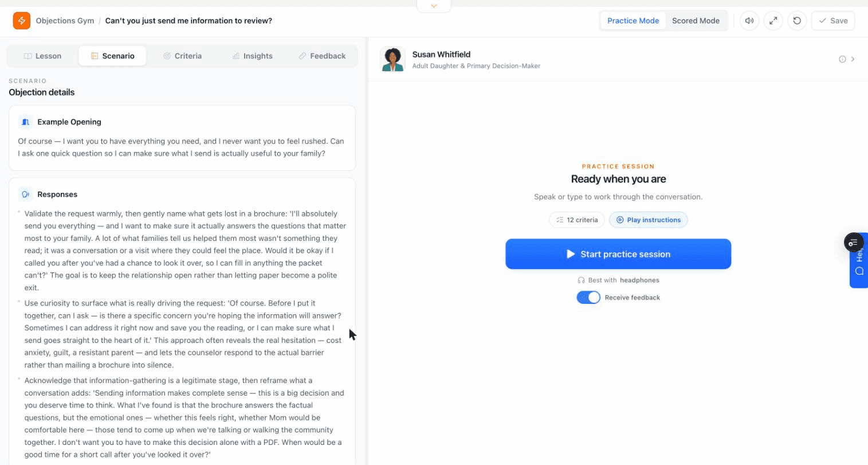
Task: Click the restart circular arrow icon
Action: 797,21
